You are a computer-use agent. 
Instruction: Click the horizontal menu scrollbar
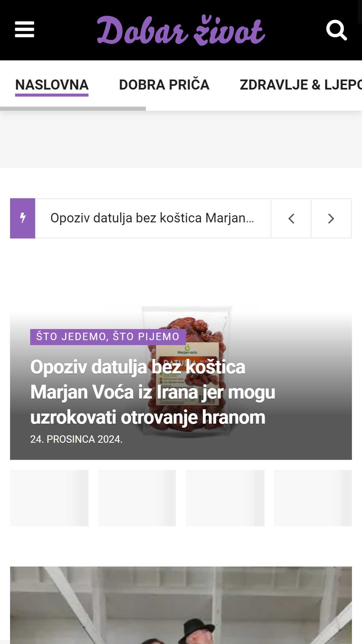coord(73,109)
